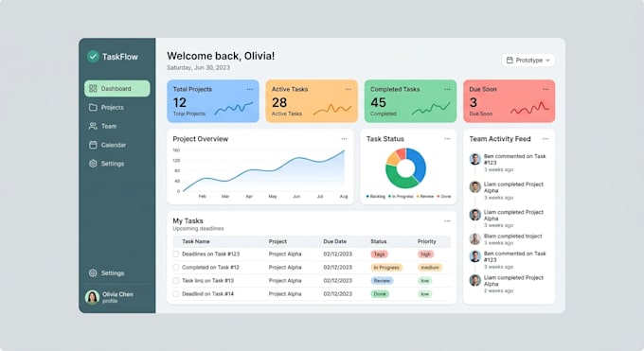Open the Task Status panel options menu
Image resolution: width=644 pixels, height=351 pixels.
[447, 139]
